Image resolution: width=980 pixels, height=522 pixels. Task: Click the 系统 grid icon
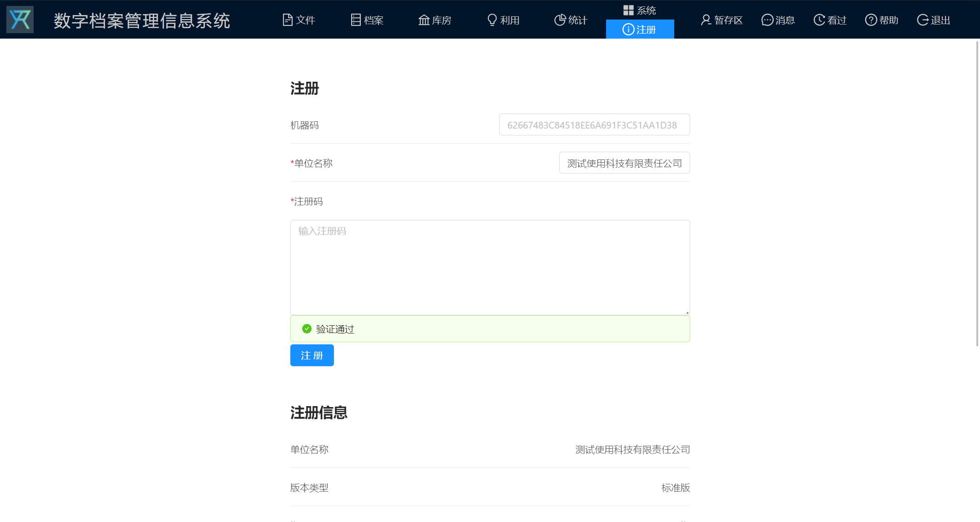(x=628, y=10)
